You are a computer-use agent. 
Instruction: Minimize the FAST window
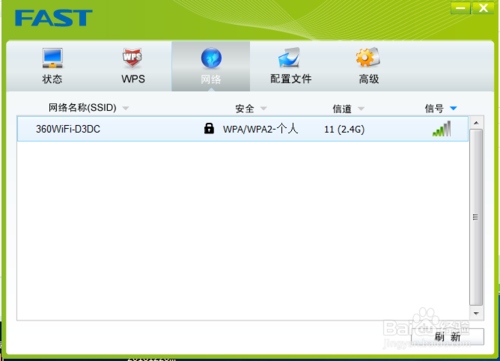click(460, 8)
